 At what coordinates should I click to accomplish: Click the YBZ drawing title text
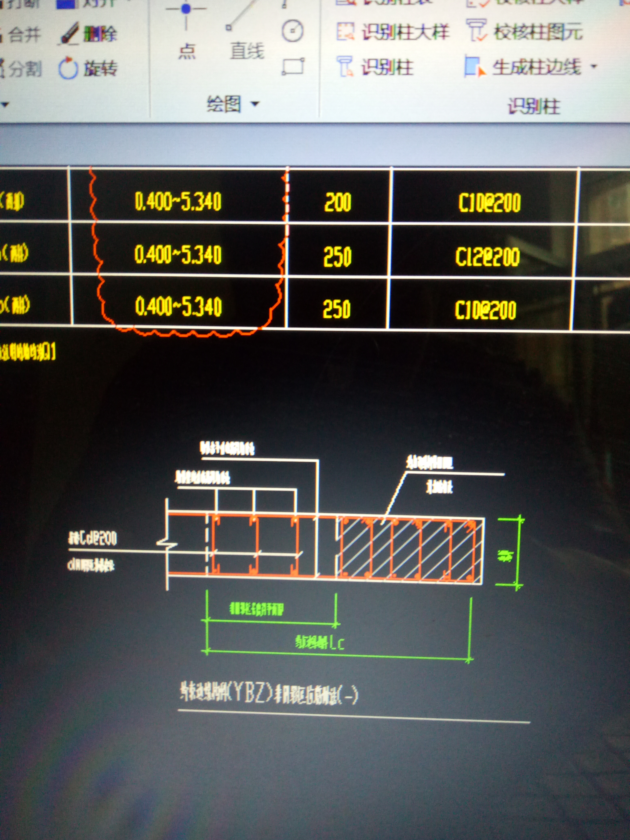pyautogui.click(x=269, y=694)
